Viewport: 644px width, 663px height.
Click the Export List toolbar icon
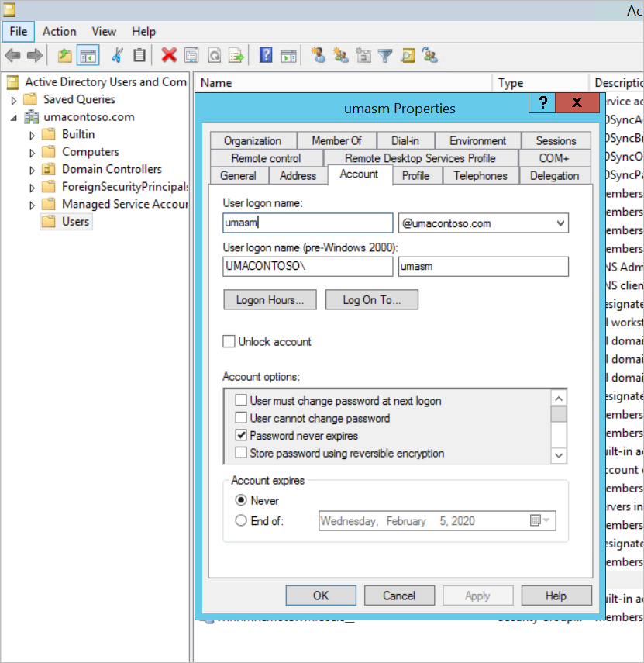[236, 55]
